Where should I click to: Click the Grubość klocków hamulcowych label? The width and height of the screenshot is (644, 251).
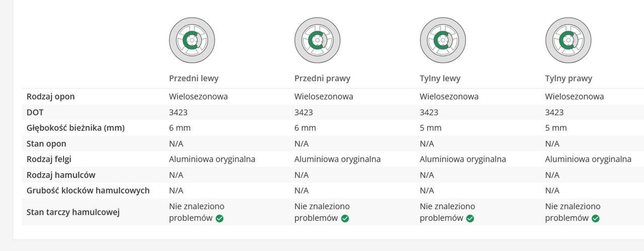click(88, 191)
